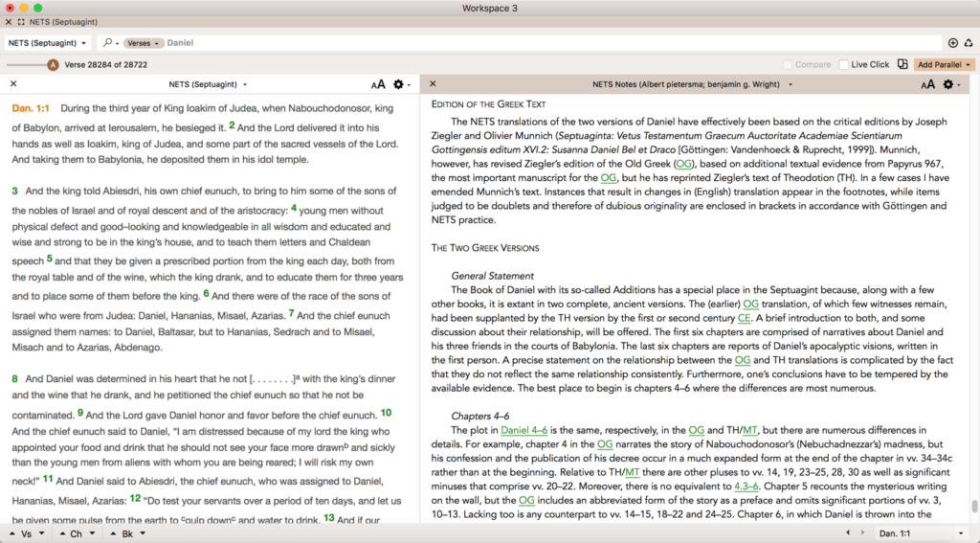This screenshot has height=543, width=980.
Task: Go to previous book with Bk up arrow
Action: tap(113, 533)
